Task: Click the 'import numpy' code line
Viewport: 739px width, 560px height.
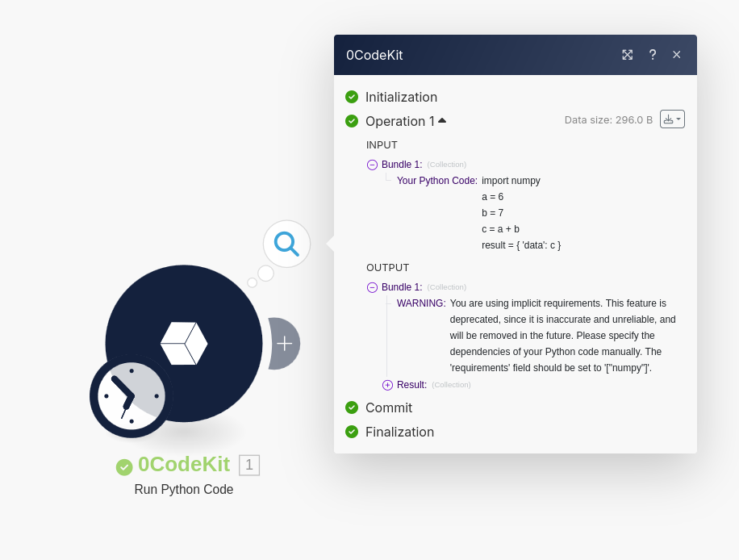Action: [x=511, y=181]
